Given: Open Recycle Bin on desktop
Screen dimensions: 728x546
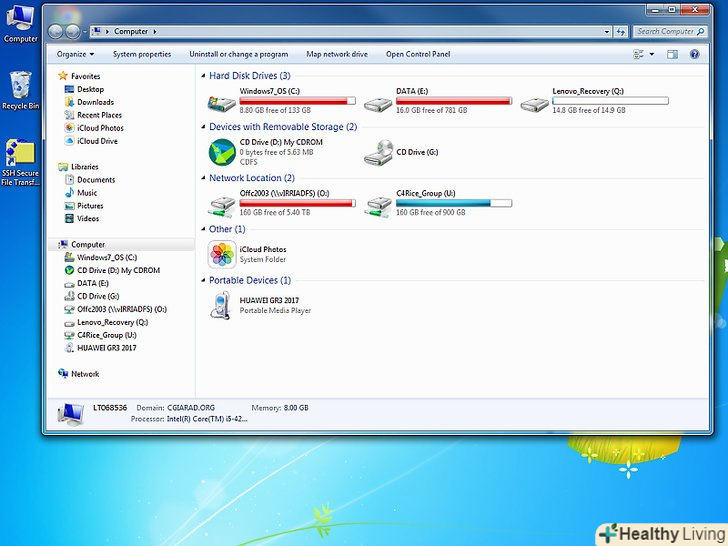Looking at the screenshot, I should click(x=20, y=91).
